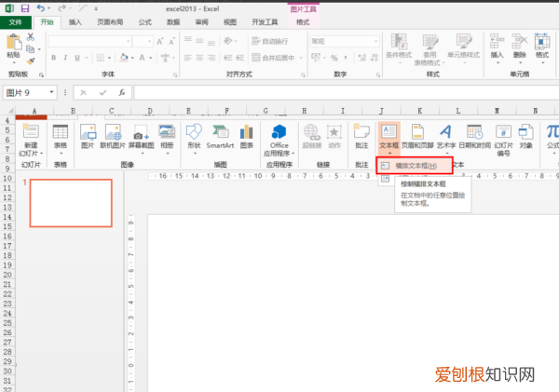This screenshot has height=392, width=559.
Task: Toggle Align Left in alignment group
Action: (188, 58)
